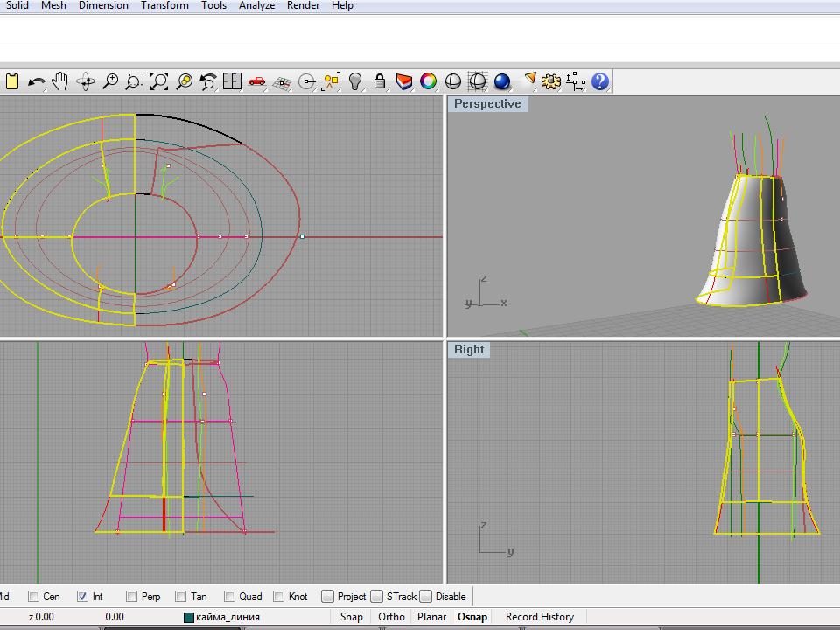Click the Undo arrow icon

click(x=36, y=81)
